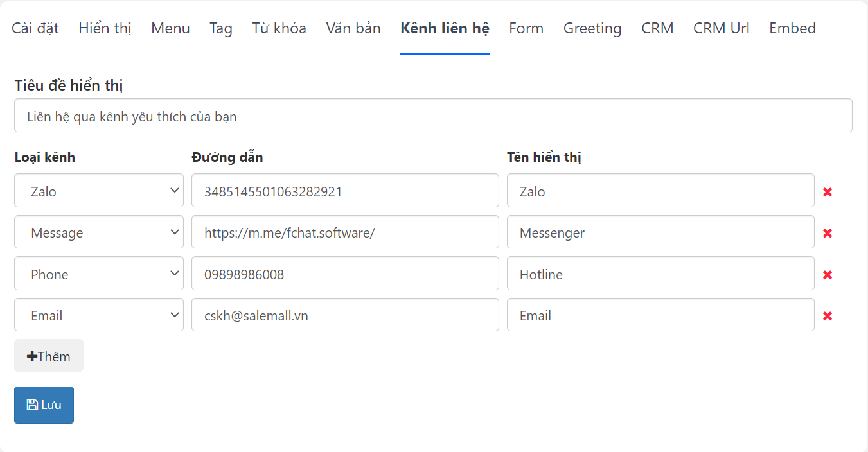Click the Loại kênh column label
The height and width of the screenshot is (452, 868).
[45, 157]
